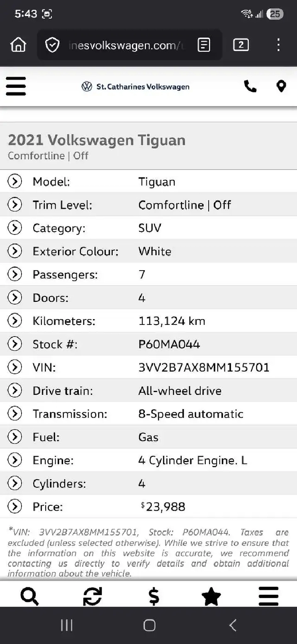Tap the compare refresh arrows icon
Image resolution: width=297 pixels, height=644 pixels.
[92, 597]
